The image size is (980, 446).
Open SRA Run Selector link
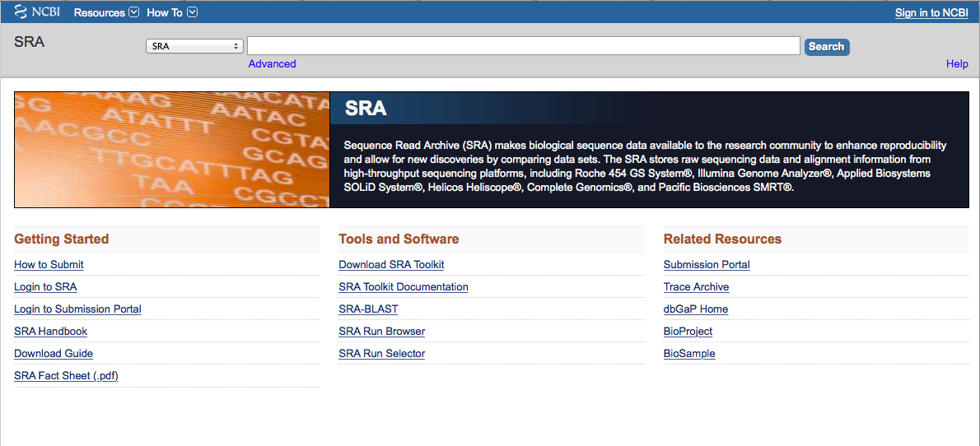point(382,354)
